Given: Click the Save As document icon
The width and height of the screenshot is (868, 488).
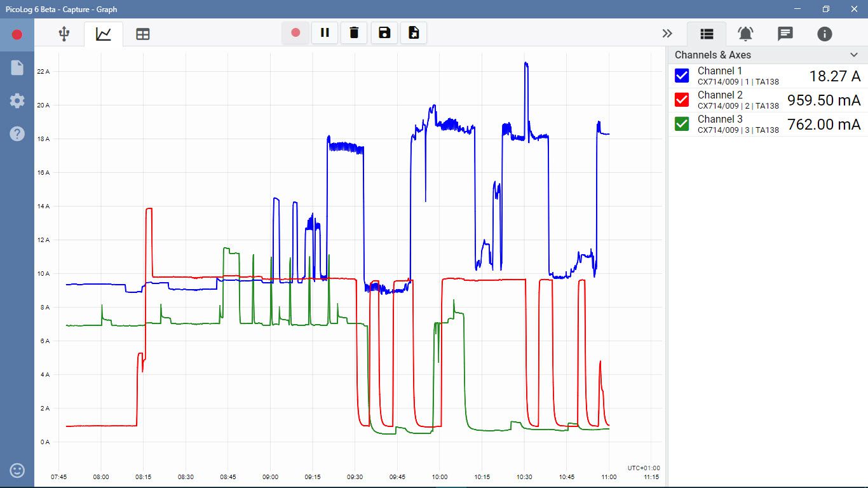Looking at the screenshot, I should point(413,33).
